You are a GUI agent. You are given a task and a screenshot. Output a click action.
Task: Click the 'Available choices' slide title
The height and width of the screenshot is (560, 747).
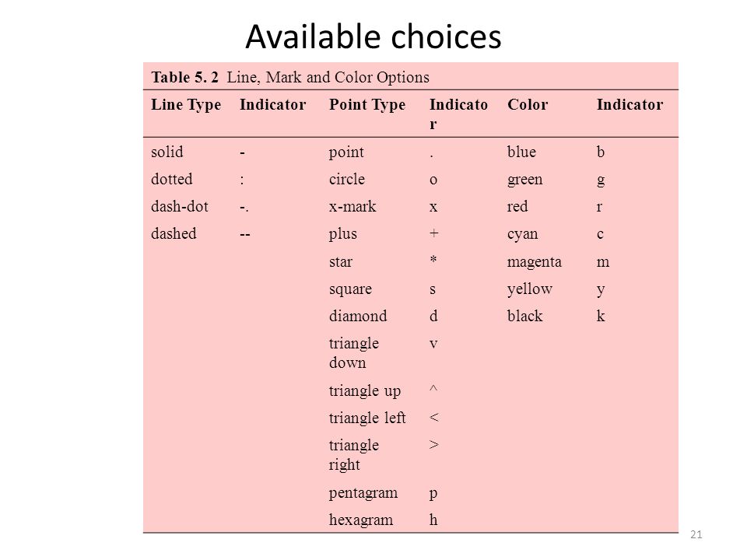pyautogui.click(x=373, y=37)
